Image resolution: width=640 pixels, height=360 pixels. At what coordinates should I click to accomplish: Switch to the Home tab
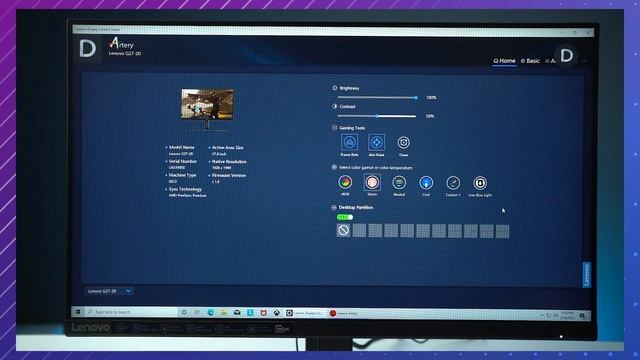pos(504,61)
